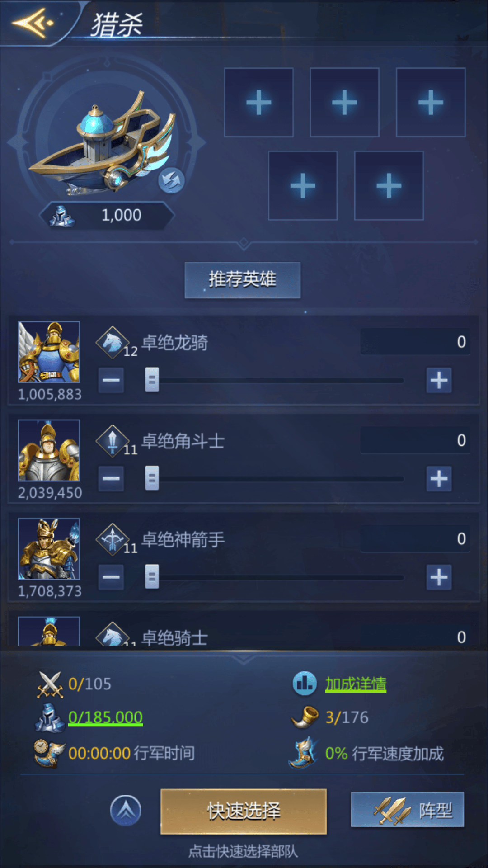Viewport: 488px width, 868px height.
Task: Open the 0/185,000 troop capacity link
Action: [105, 717]
